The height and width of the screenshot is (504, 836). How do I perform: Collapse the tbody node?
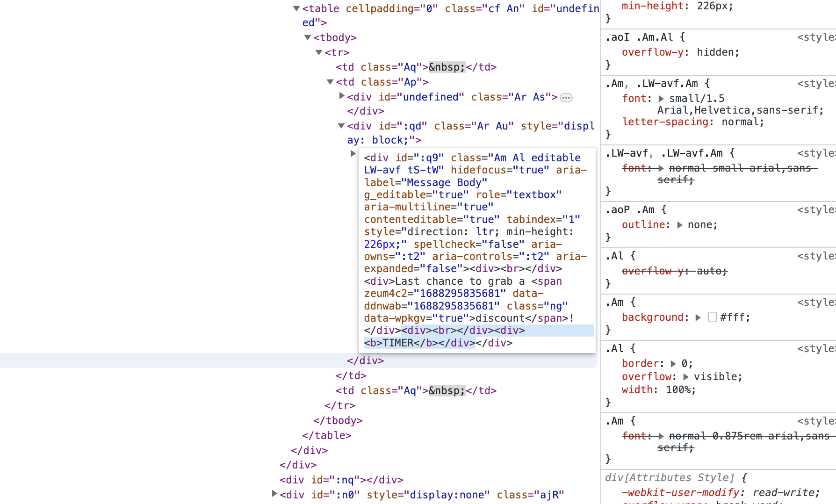307,37
